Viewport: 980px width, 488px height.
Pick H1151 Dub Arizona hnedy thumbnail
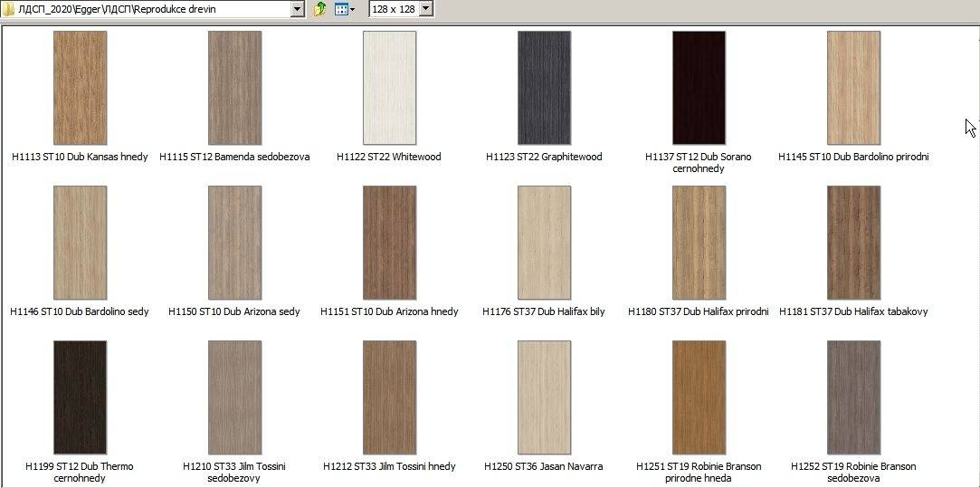(x=389, y=243)
